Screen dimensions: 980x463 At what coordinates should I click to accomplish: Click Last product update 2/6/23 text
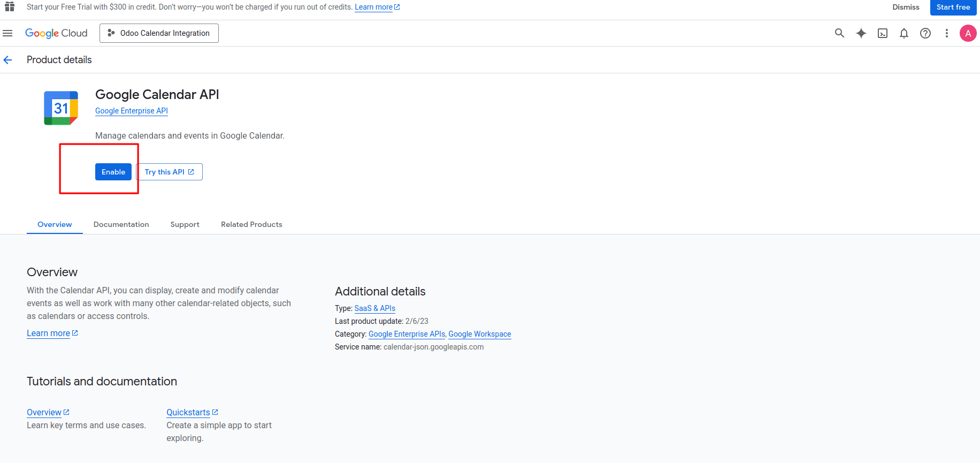coord(381,321)
